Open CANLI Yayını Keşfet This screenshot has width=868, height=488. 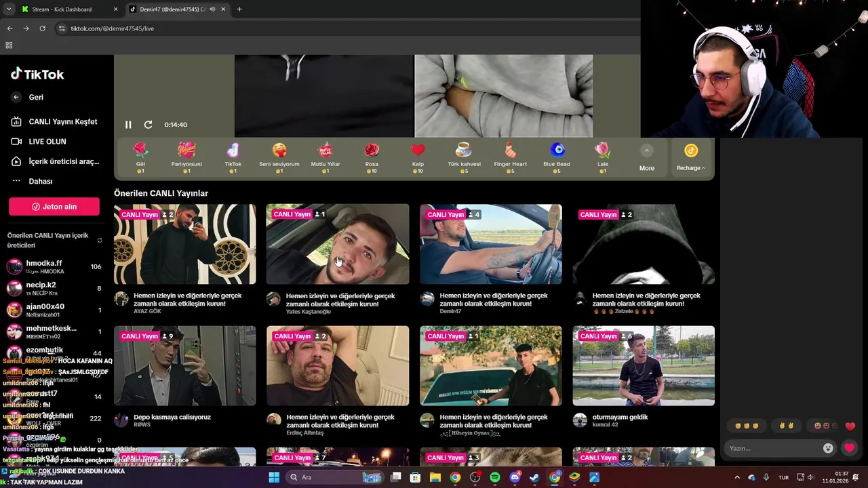coord(54,122)
